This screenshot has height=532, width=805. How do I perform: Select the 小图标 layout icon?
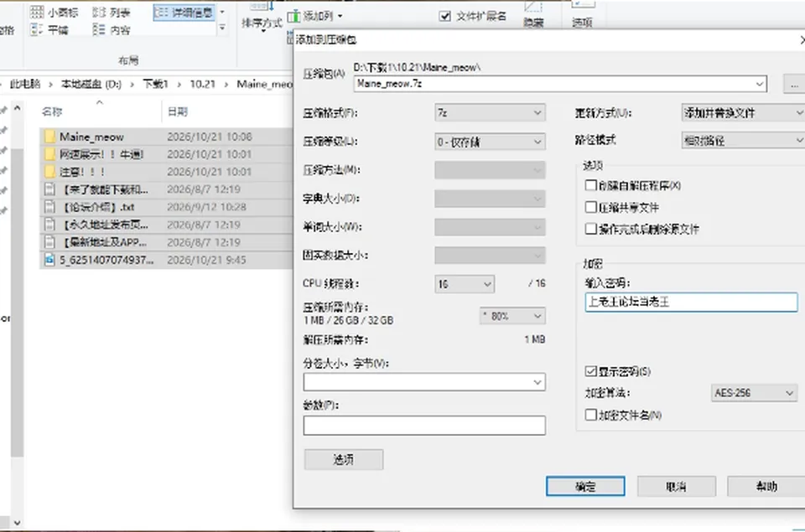click(37, 13)
